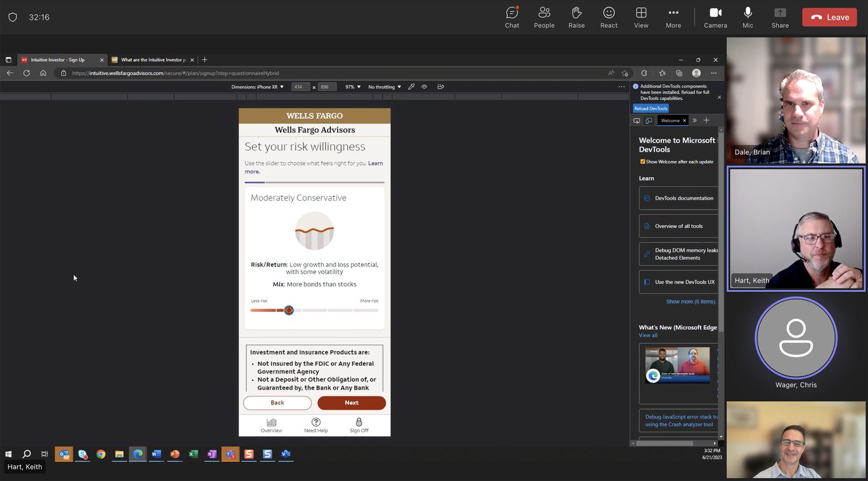Open the meeting Chat panel
Image resolution: width=868 pixels, height=481 pixels.
click(512, 17)
